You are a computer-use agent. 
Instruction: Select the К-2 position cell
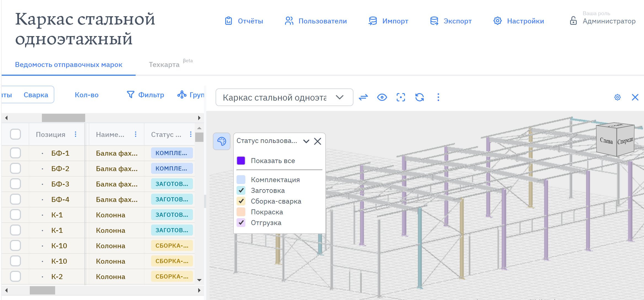point(57,276)
